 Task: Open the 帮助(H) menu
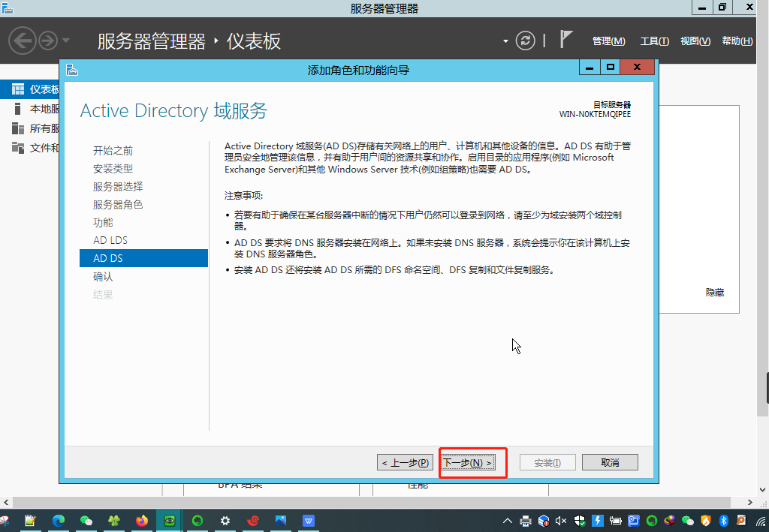pos(737,41)
